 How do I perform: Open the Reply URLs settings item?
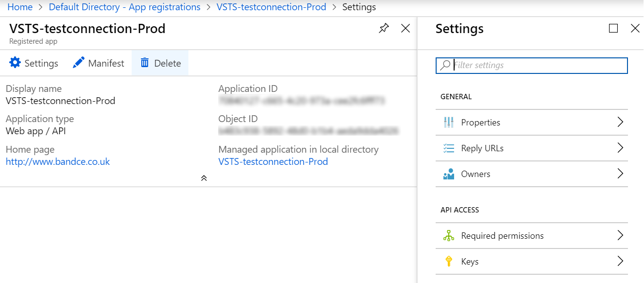tap(532, 148)
